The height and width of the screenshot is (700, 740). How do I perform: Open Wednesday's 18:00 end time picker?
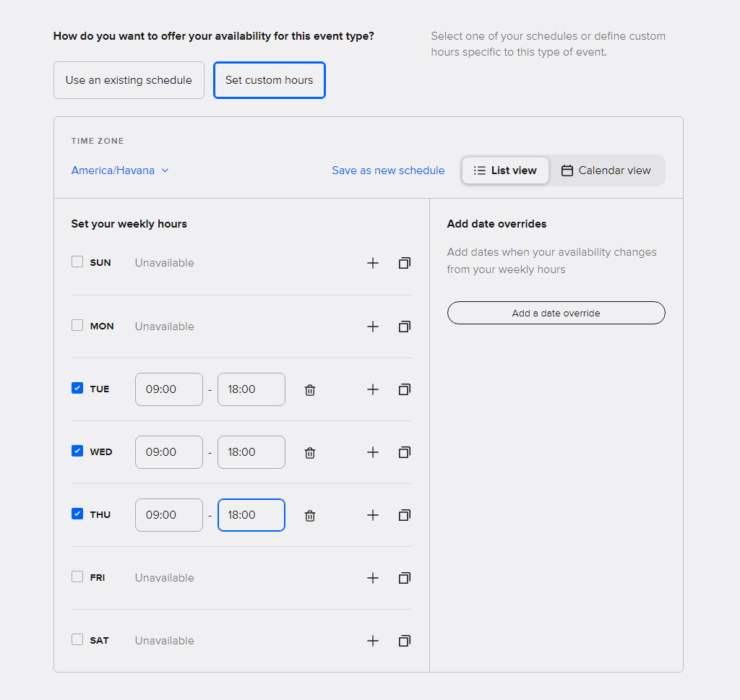tap(251, 452)
